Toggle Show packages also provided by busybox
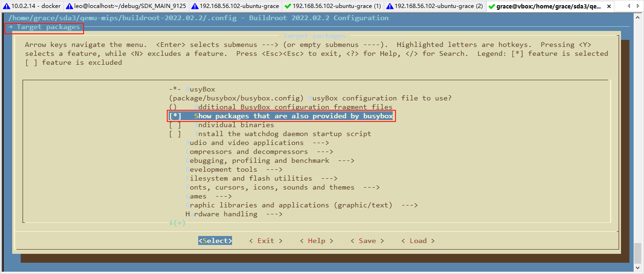Viewport: 644px width, 274px height. pyautogui.click(x=281, y=116)
